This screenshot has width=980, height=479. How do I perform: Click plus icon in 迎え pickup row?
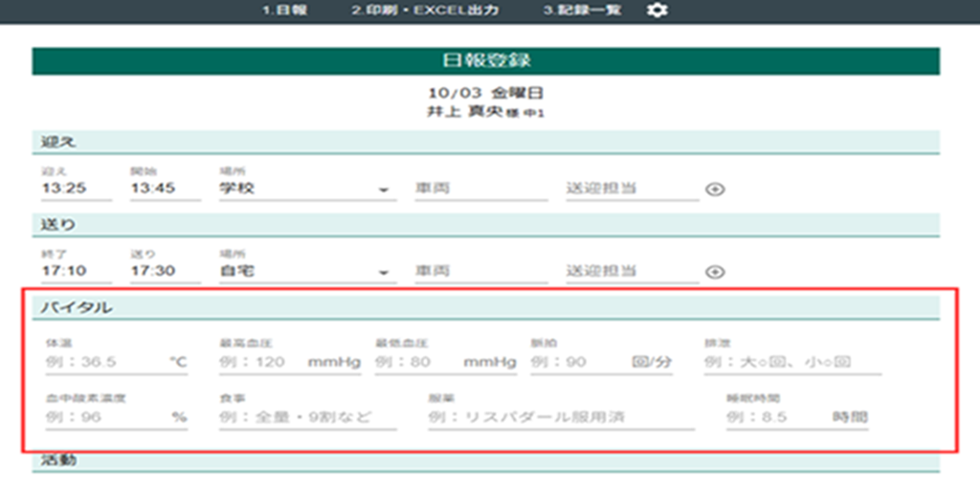coord(714,189)
